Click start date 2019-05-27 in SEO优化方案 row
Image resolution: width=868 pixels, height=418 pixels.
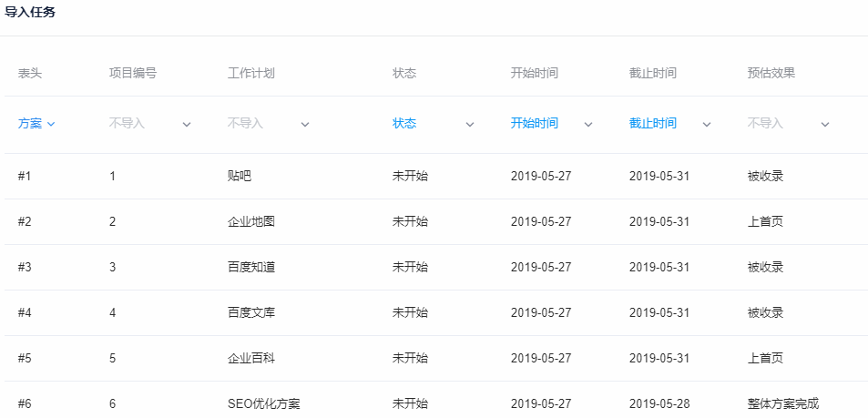click(541, 403)
